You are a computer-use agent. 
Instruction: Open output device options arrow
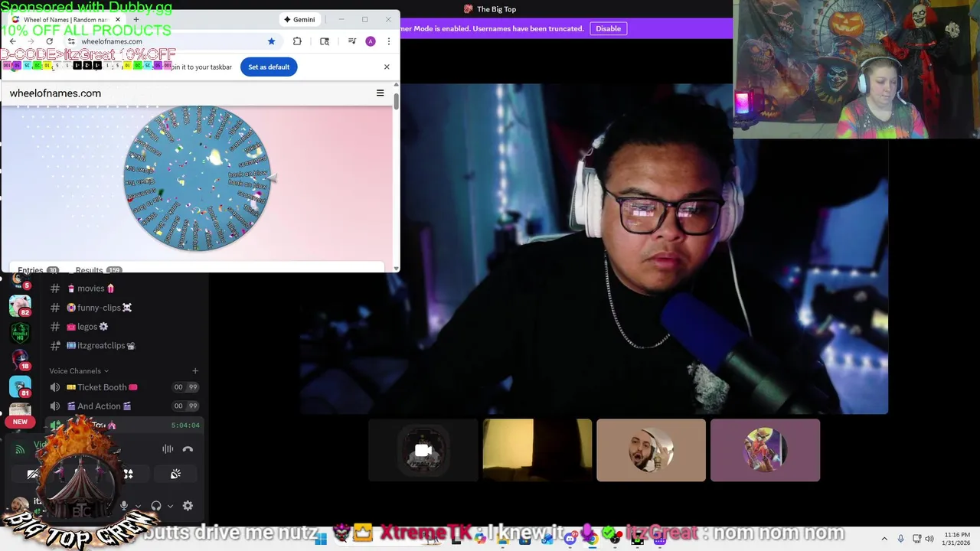[x=170, y=506]
